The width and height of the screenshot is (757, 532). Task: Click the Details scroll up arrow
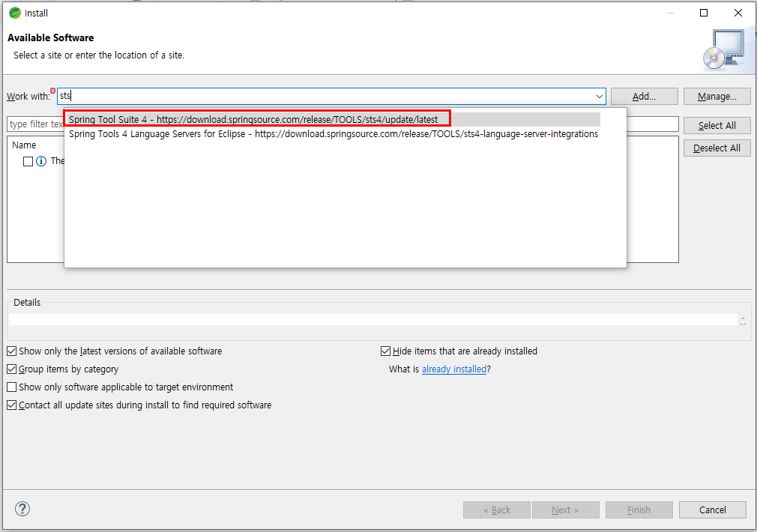click(x=743, y=318)
